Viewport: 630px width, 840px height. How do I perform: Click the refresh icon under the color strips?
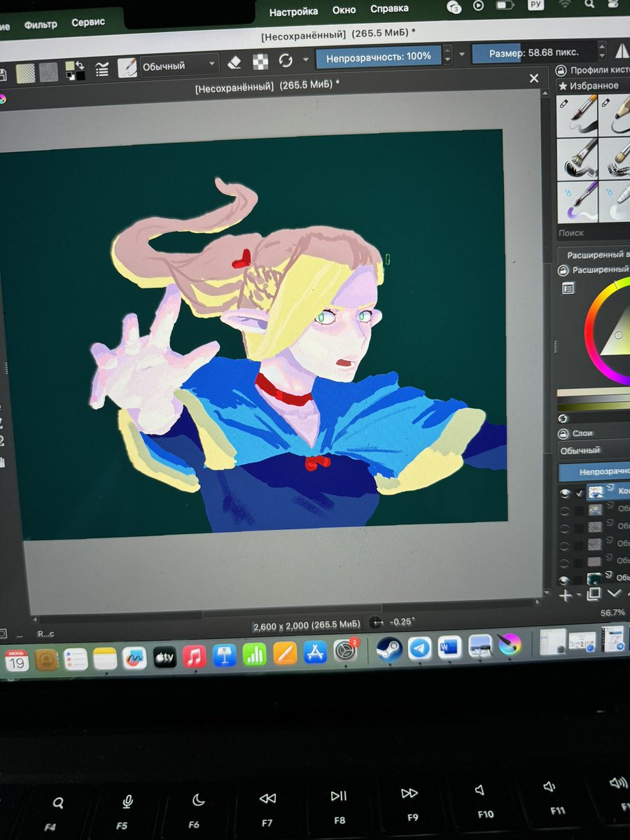click(x=563, y=418)
